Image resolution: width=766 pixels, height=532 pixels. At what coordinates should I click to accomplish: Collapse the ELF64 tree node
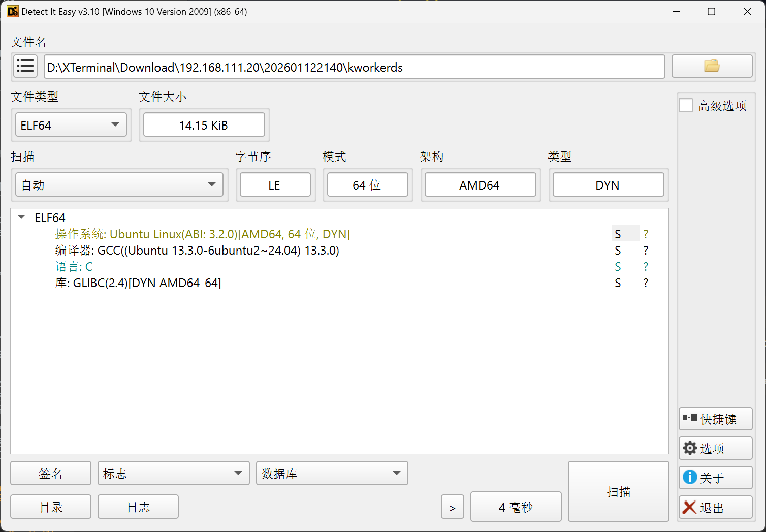pyautogui.click(x=21, y=217)
